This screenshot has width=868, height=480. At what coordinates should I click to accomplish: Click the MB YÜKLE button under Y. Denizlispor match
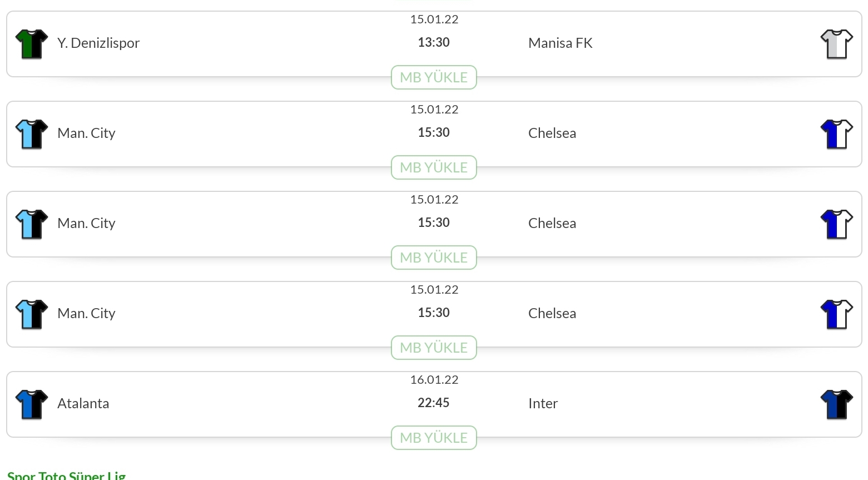pyautogui.click(x=434, y=77)
